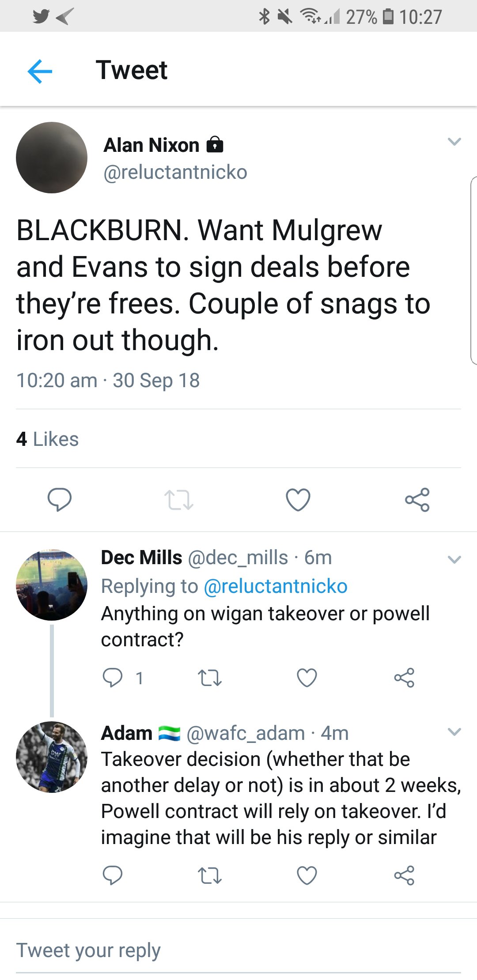Image resolution: width=477 pixels, height=980 pixels.
Task: Share Dec Mills' reply
Action: coord(404,678)
